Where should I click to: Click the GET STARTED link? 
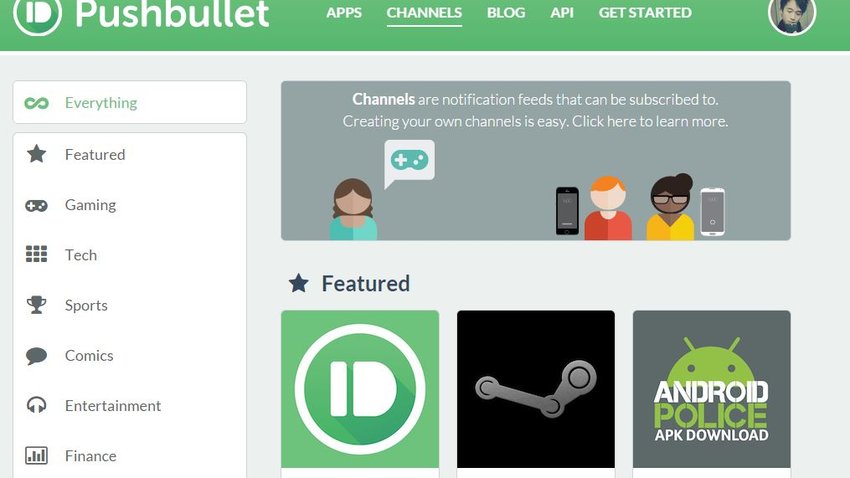tap(645, 13)
